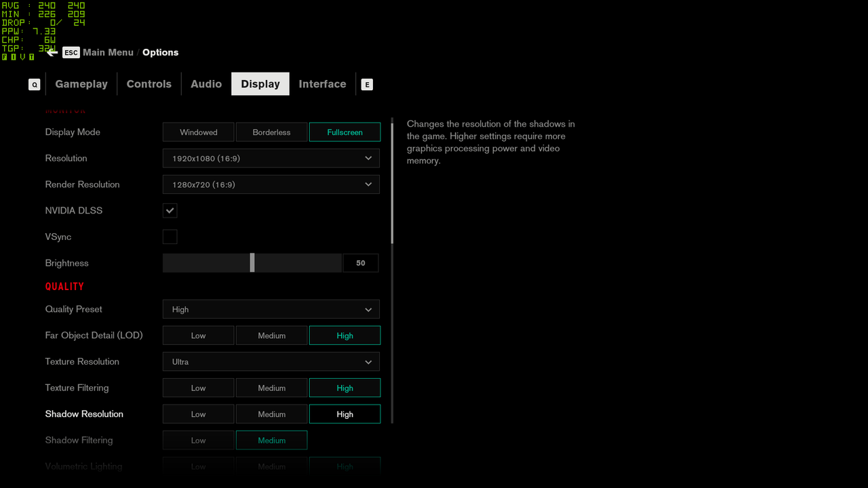Open the Quality Preset dropdown
This screenshot has height=488, width=868.
[x=271, y=309]
